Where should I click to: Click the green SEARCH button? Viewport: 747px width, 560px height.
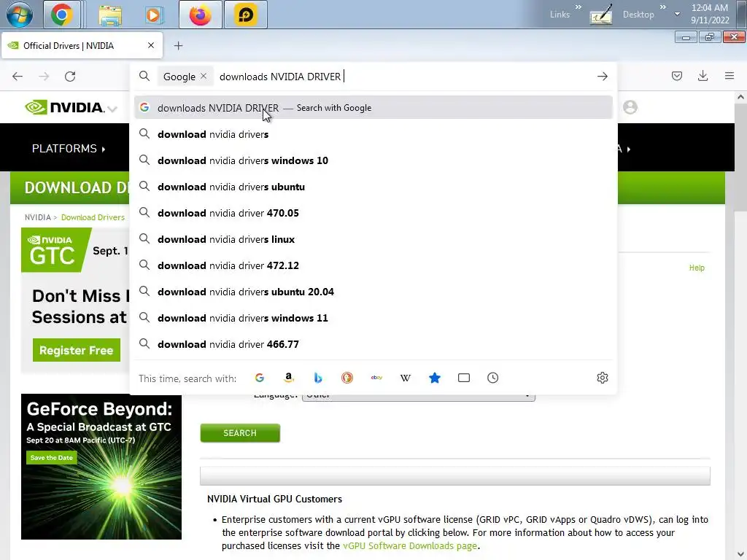[x=240, y=433]
